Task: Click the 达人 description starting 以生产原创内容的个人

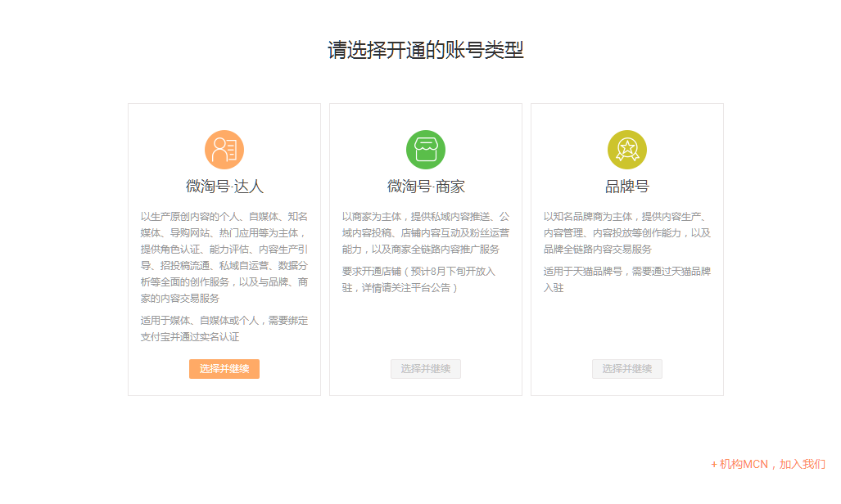Action: (x=224, y=257)
